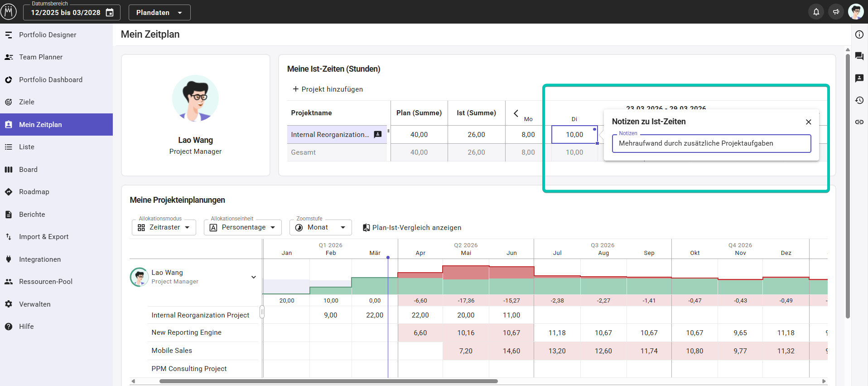Open the Zoomstufe Monat dropdown
This screenshot has height=386, width=868.
pos(320,228)
